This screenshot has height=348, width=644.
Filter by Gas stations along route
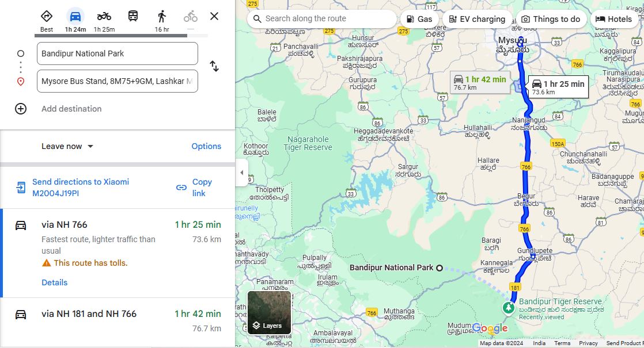point(419,19)
